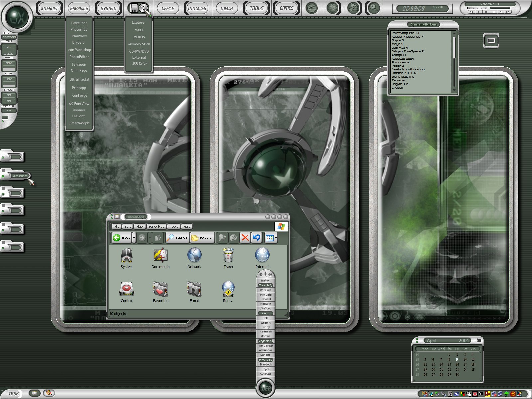Click the image shapes icon on top bar

point(353,8)
